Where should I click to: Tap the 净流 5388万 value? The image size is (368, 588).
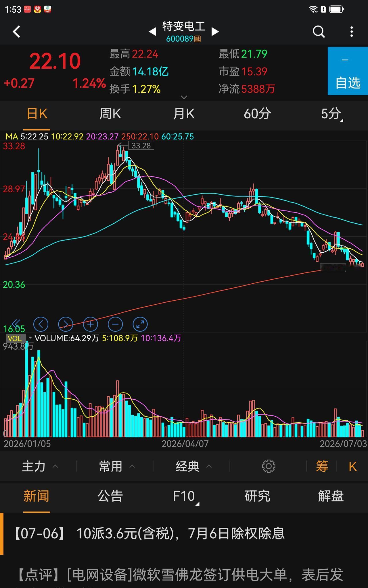pyautogui.click(x=258, y=89)
